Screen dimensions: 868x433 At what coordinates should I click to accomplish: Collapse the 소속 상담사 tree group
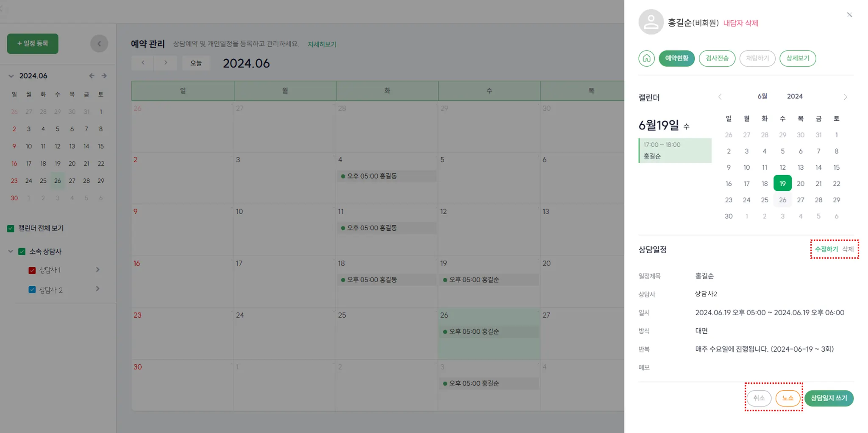click(x=11, y=251)
